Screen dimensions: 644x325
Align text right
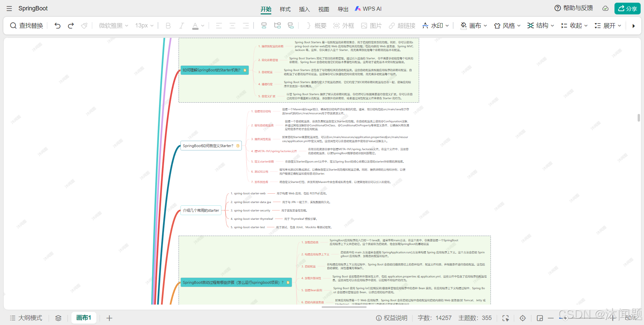coord(246,25)
